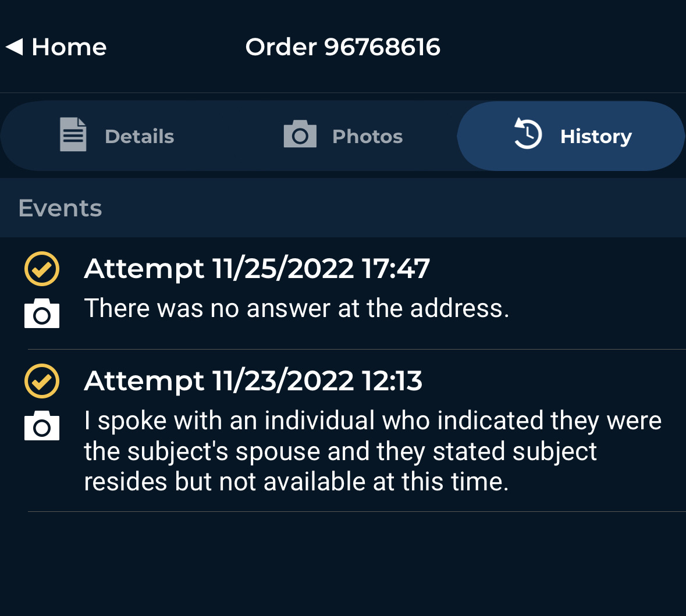The image size is (686, 616).
Task: Open the Attempt 11/23/2022 12:13 event
Action: [x=253, y=381]
